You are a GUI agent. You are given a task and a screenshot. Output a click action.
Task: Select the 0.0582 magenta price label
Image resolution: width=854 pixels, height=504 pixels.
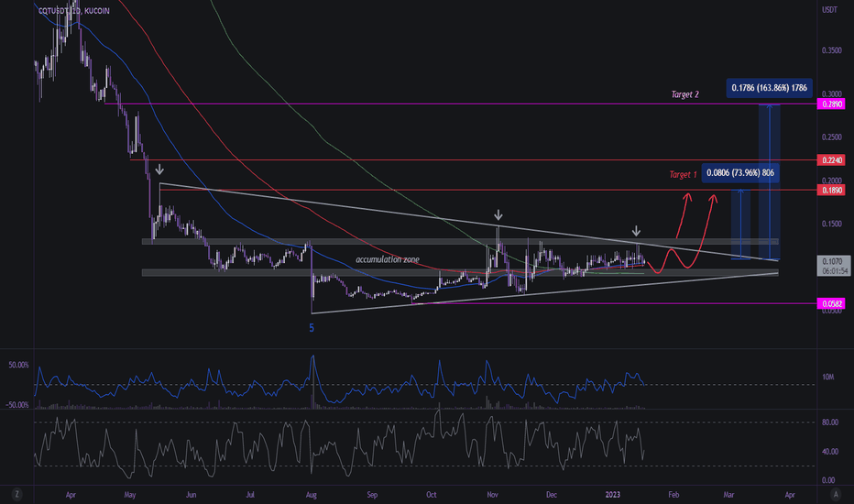831,304
